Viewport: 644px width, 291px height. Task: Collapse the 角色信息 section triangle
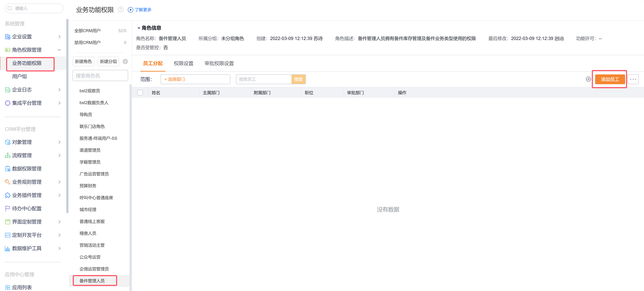pyautogui.click(x=139, y=28)
